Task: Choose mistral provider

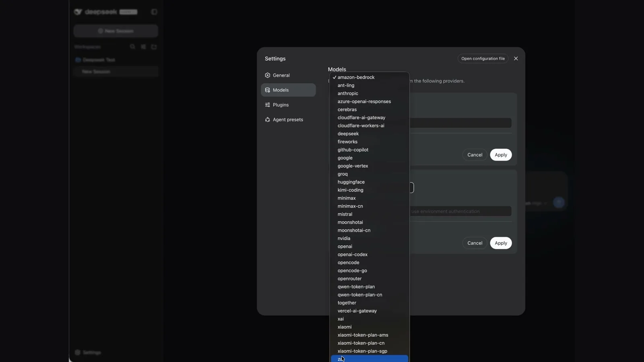Action: point(369,214)
